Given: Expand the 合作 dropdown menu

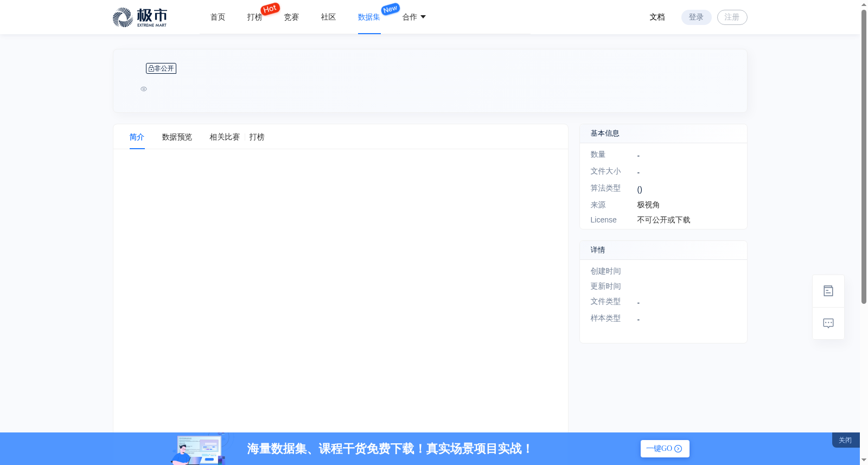Looking at the screenshot, I should pyautogui.click(x=414, y=17).
